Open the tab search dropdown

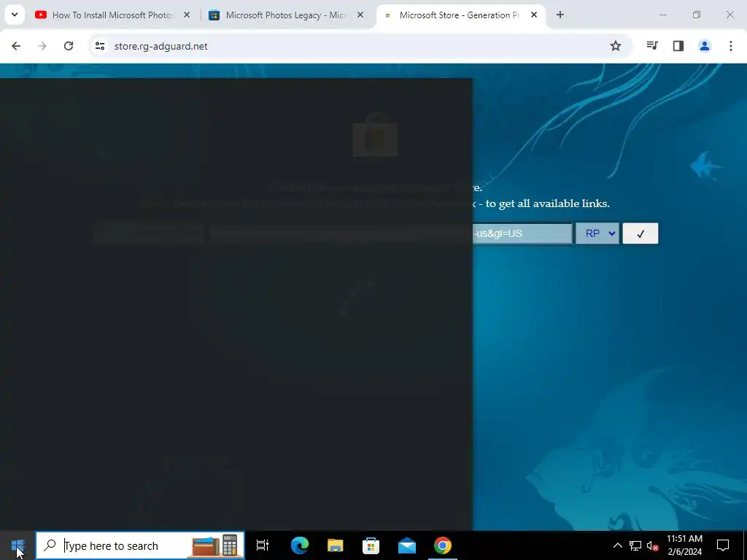(x=15, y=15)
